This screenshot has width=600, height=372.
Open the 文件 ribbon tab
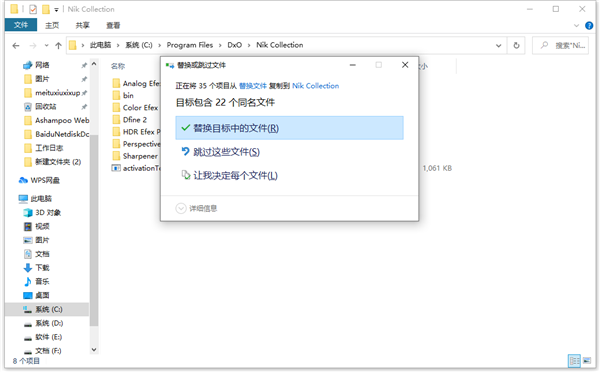21,25
